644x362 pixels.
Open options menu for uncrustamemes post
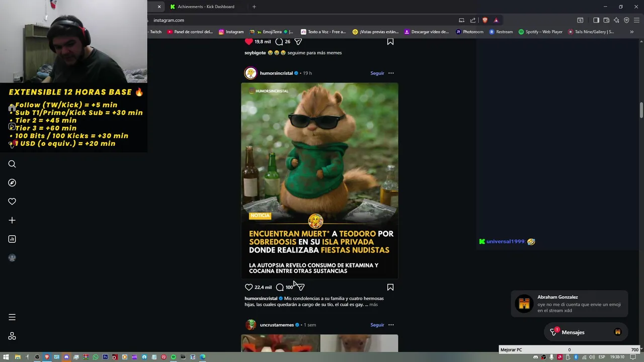pyautogui.click(x=391, y=325)
